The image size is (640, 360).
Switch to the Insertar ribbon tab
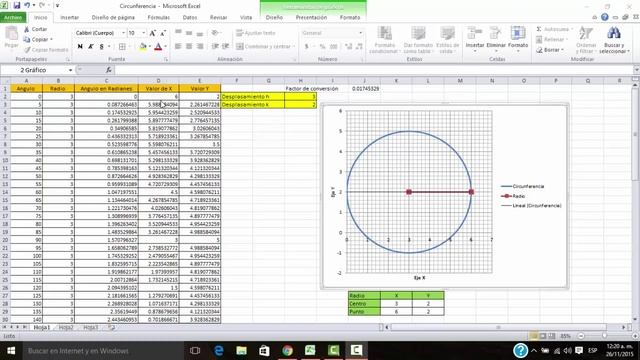69,18
